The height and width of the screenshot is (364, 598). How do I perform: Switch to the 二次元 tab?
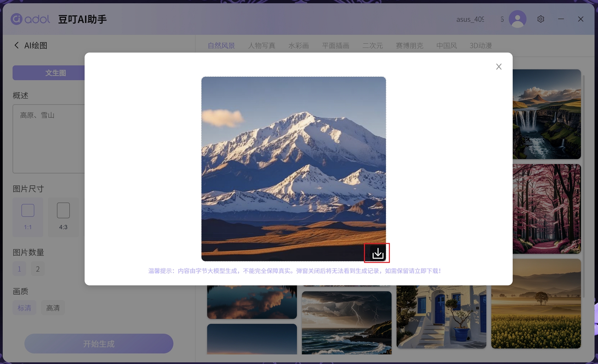tap(373, 45)
